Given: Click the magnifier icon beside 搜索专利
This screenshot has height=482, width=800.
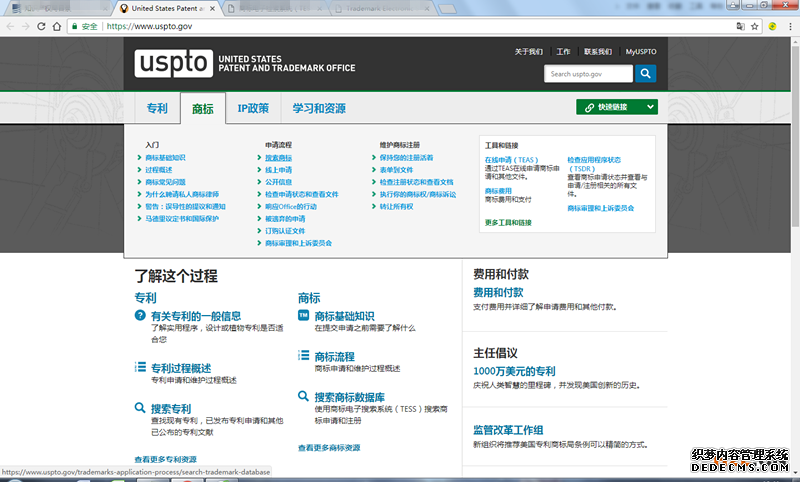Looking at the screenshot, I should click(x=140, y=408).
